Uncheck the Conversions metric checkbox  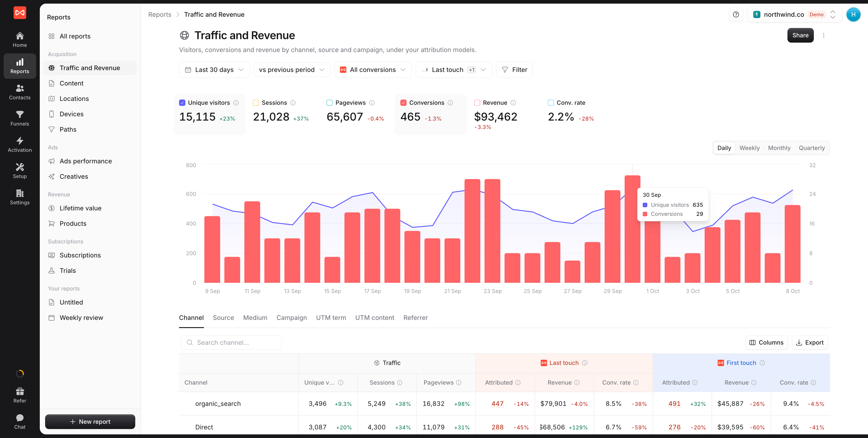(403, 103)
